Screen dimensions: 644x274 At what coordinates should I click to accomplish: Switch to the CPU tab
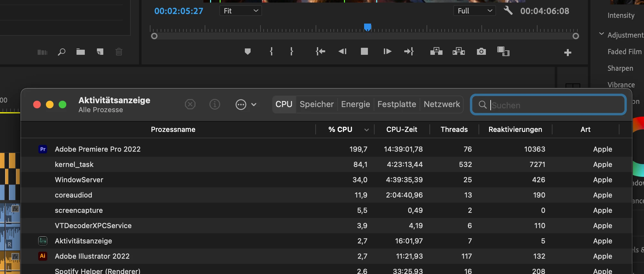(284, 104)
